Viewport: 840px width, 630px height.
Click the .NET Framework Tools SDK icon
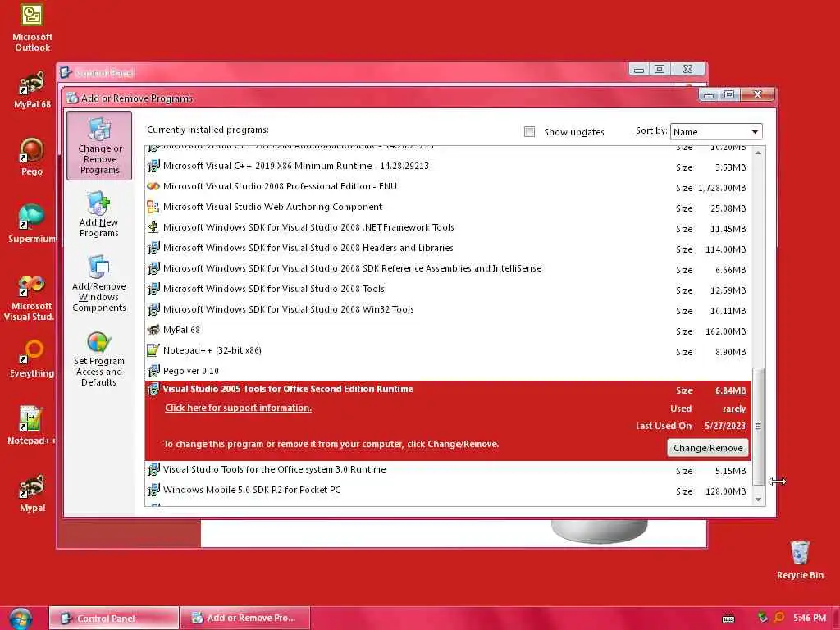[x=153, y=227]
